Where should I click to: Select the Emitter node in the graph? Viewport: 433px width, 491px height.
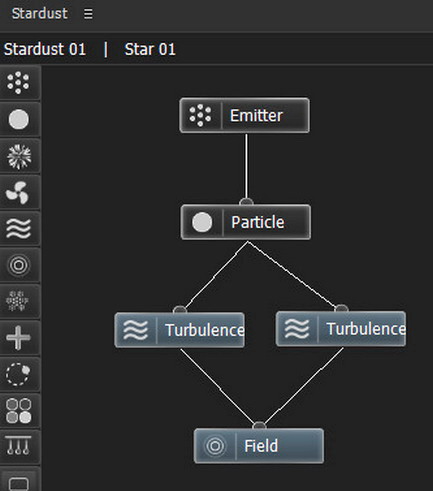(245, 115)
